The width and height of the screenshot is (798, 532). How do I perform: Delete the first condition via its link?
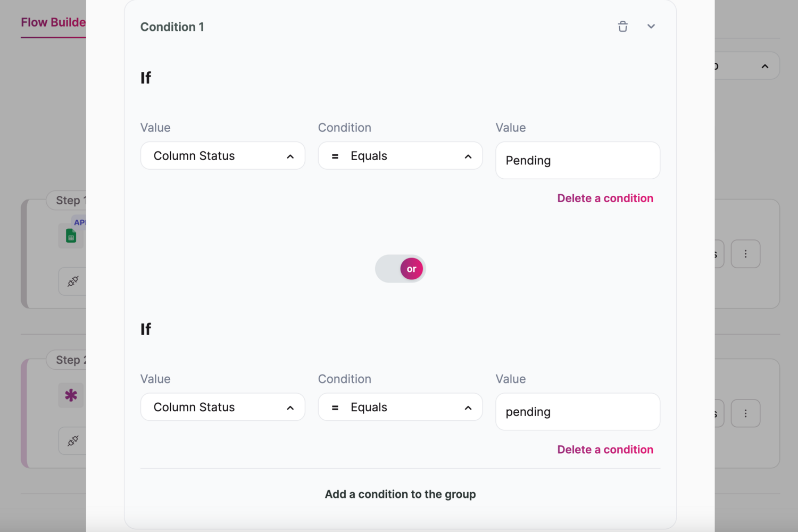[x=605, y=198]
